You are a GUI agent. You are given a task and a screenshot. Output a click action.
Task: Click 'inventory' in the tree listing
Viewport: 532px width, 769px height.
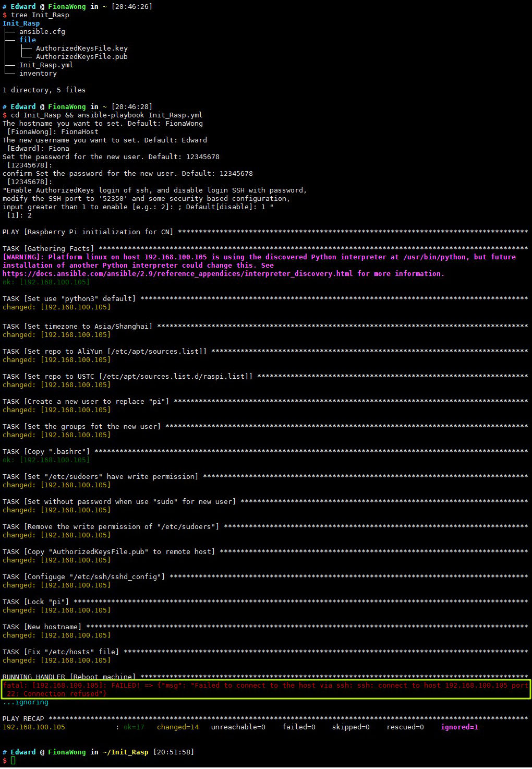click(38, 74)
